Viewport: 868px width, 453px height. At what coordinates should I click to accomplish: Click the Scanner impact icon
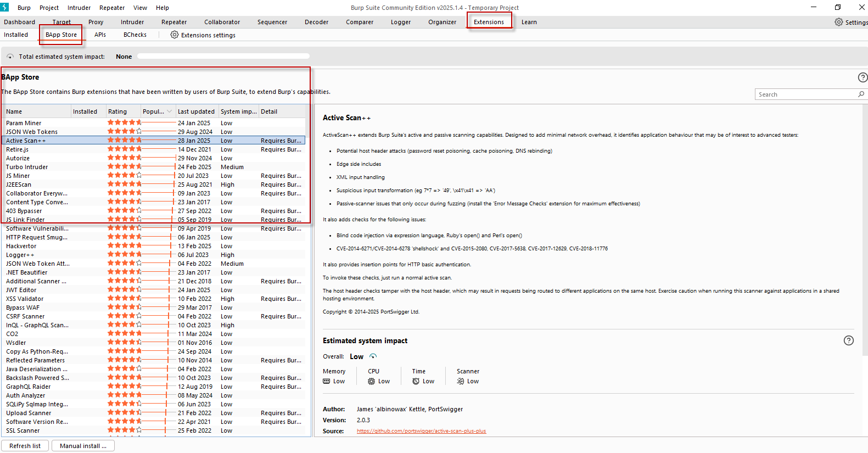tap(461, 381)
